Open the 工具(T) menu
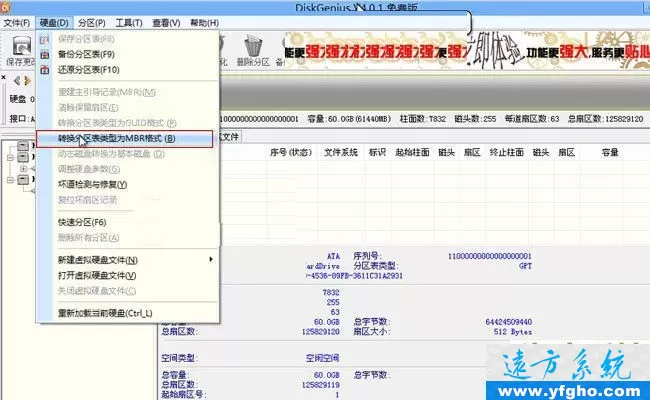The width and height of the screenshot is (650, 400). click(x=129, y=23)
